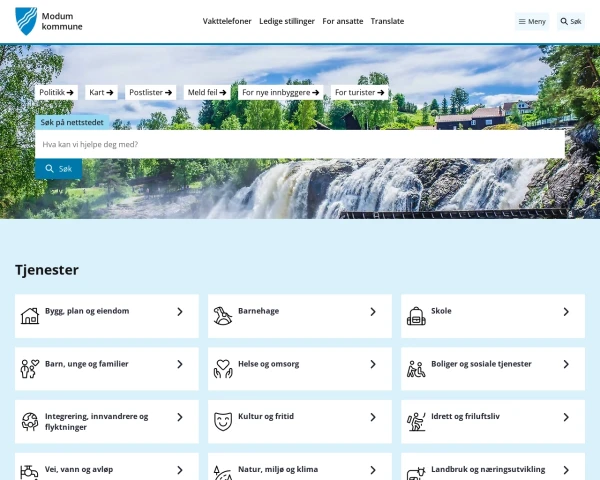Click the rocking horse Barnehage icon
Screen dimensions: 600x480
click(222, 316)
